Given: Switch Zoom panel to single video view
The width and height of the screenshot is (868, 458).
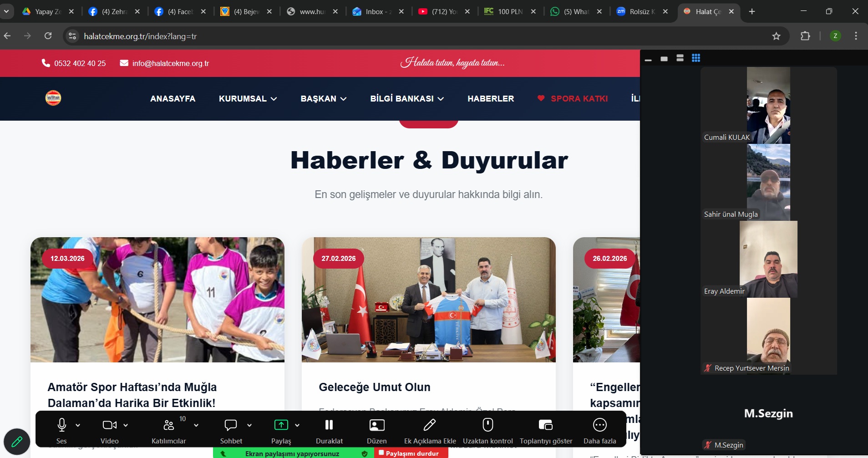Looking at the screenshot, I should (x=664, y=59).
